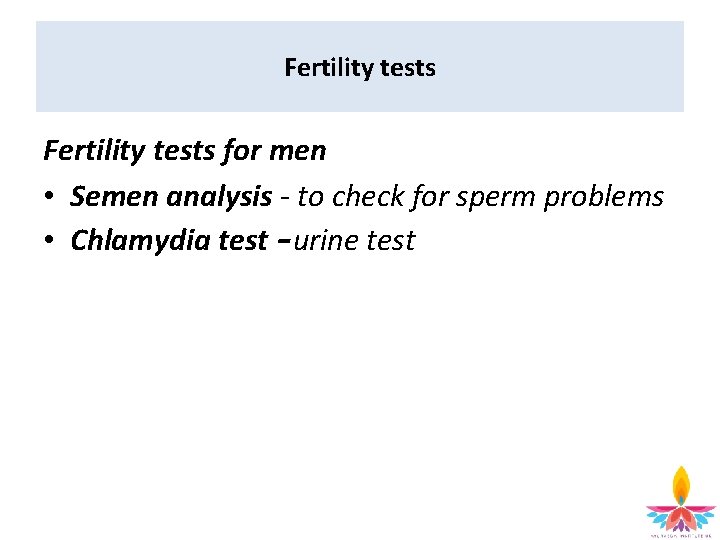This screenshot has height=540, width=720.
Task: Click the heading Fertility tests for men
Action: click(184, 151)
